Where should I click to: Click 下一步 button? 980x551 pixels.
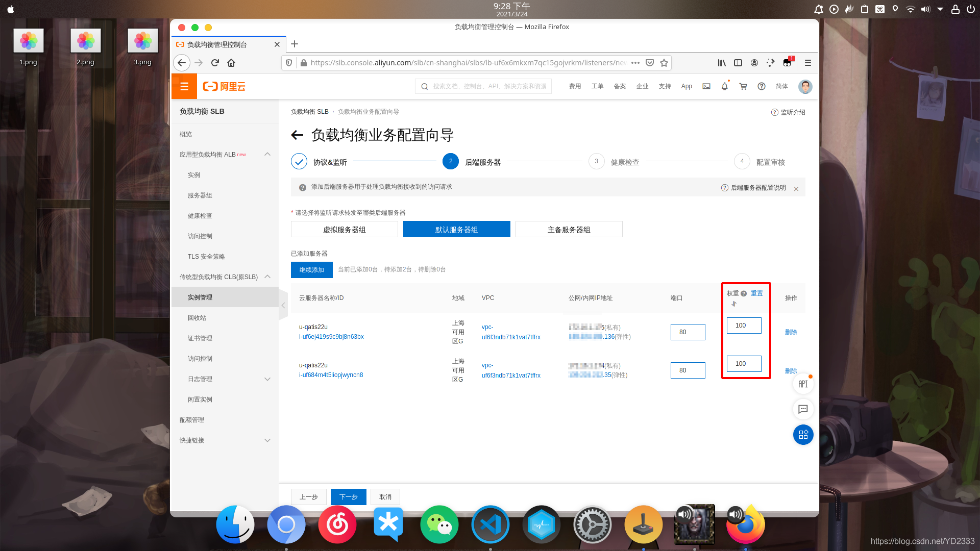[349, 497]
